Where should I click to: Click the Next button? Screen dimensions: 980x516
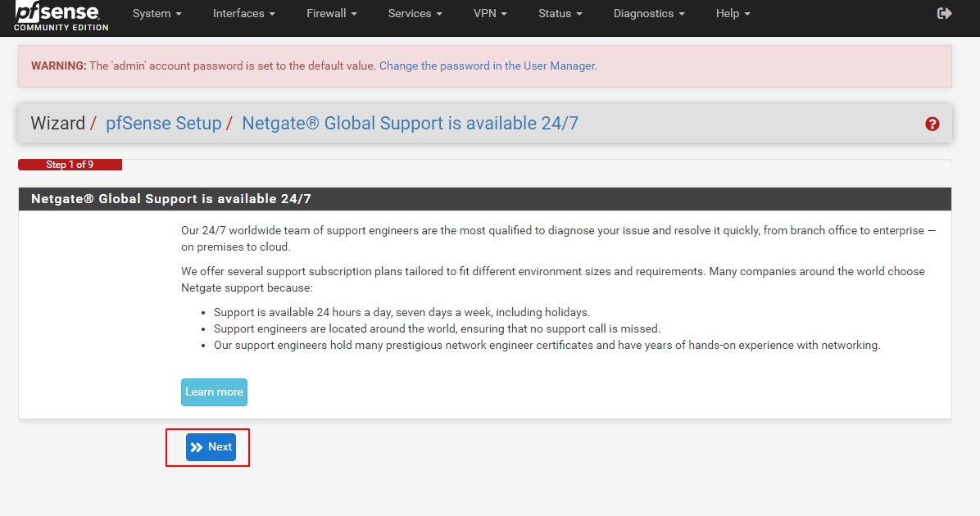(x=211, y=447)
